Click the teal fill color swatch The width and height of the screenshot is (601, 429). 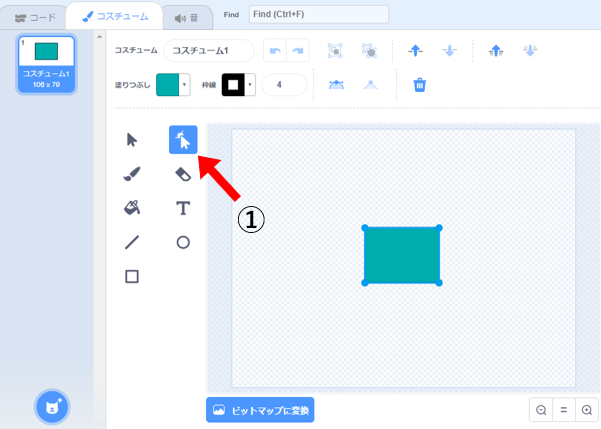pos(167,85)
